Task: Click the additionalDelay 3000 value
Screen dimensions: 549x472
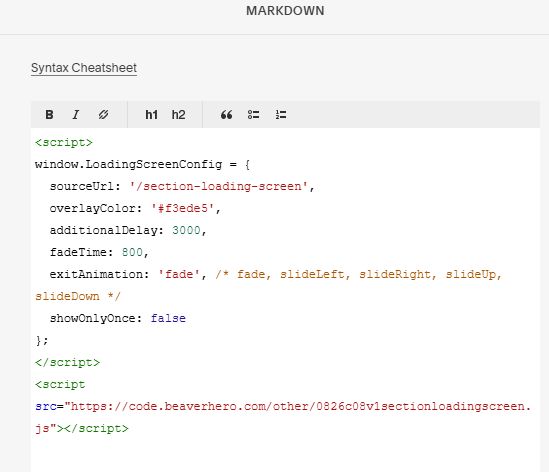Action: (x=186, y=230)
